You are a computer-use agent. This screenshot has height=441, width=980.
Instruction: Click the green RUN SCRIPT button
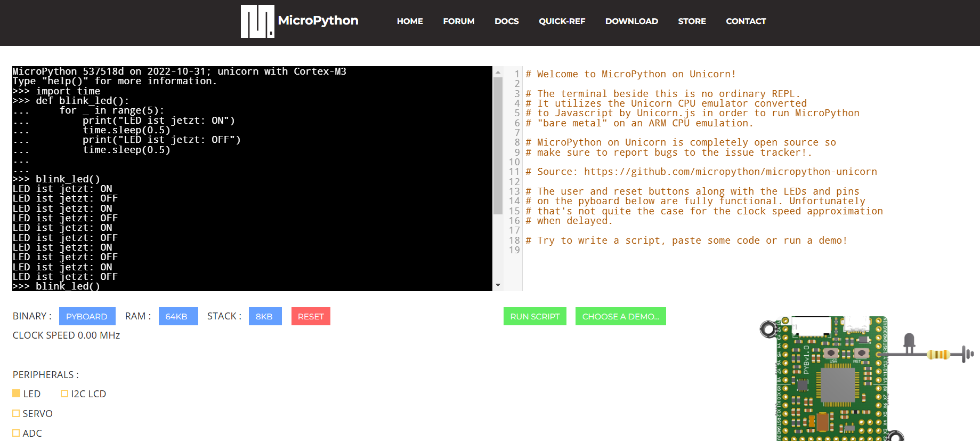pyautogui.click(x=535, y=316)
